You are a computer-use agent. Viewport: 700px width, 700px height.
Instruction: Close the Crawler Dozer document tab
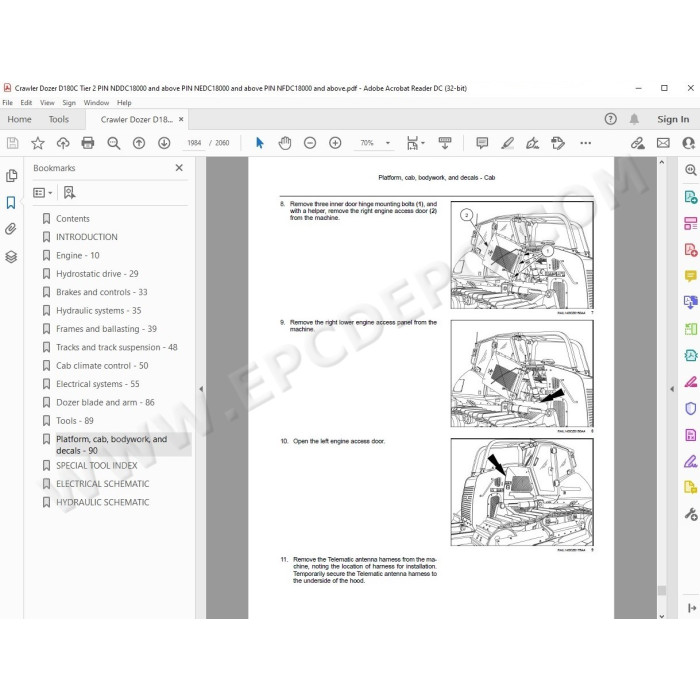[x=181, y=119]
